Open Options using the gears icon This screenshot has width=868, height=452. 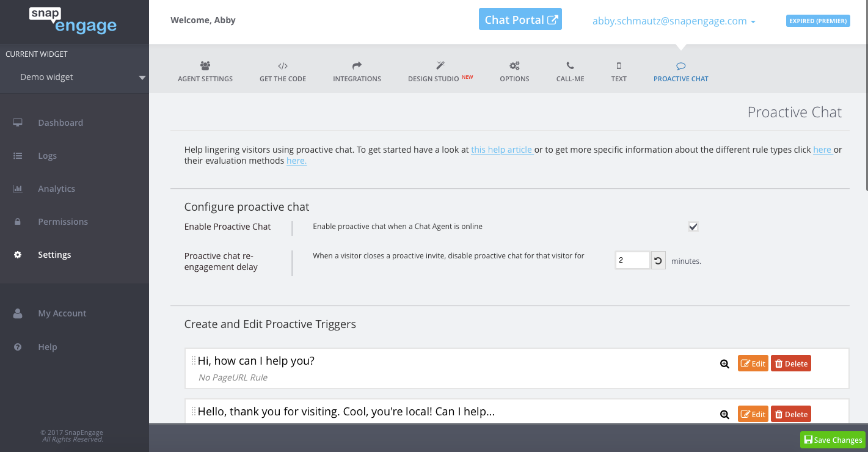point(514,65)
